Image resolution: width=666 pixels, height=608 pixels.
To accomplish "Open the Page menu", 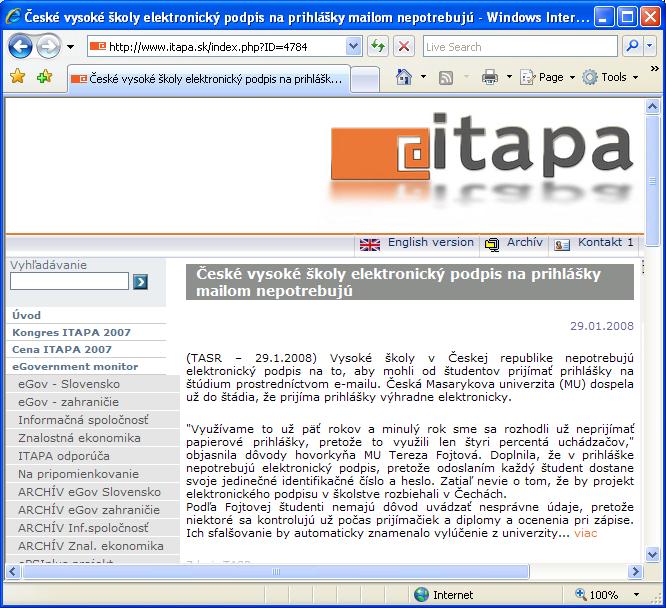I will point(547,77).
